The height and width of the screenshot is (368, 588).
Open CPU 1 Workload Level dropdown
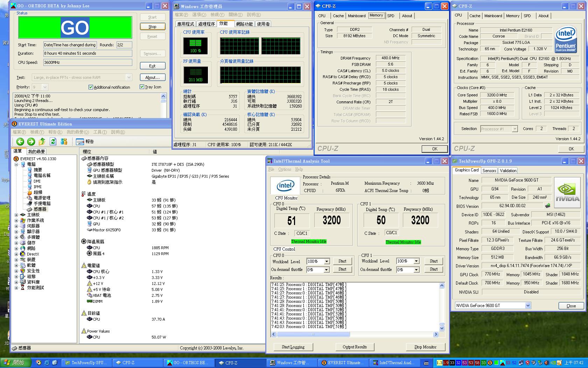pyautogui.click(x=416, y=261)
